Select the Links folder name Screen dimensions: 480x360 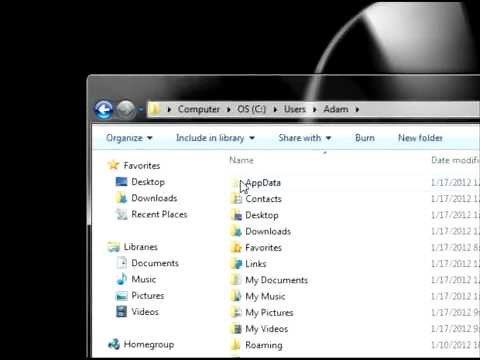coord(256,264)
